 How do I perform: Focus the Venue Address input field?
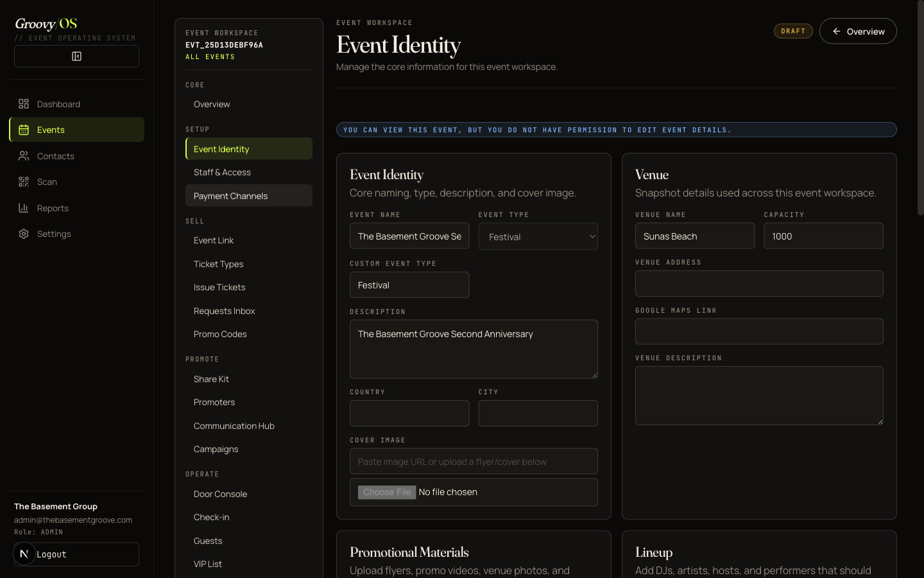coord(759,283)
